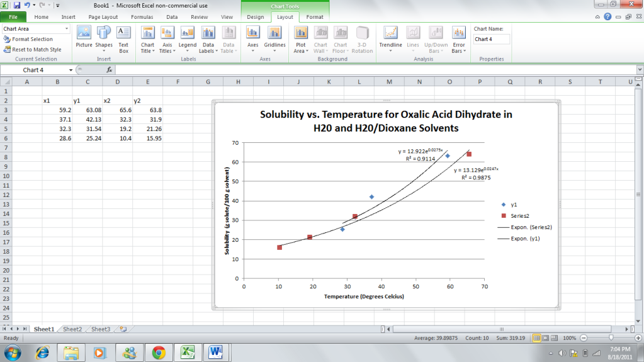This screenshot has width=644, height=362.
Task: Open the Name Box dropdown arrow
Action: 71,70
